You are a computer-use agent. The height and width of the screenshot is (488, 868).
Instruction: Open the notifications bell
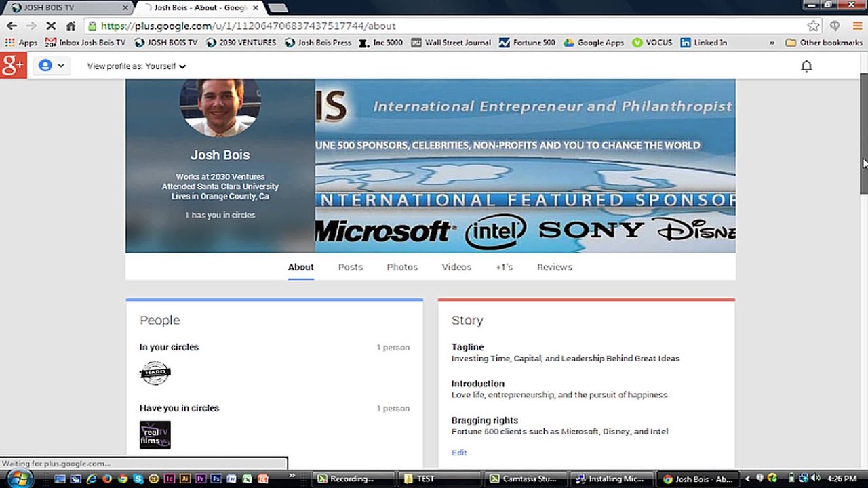tap(806, 66)
